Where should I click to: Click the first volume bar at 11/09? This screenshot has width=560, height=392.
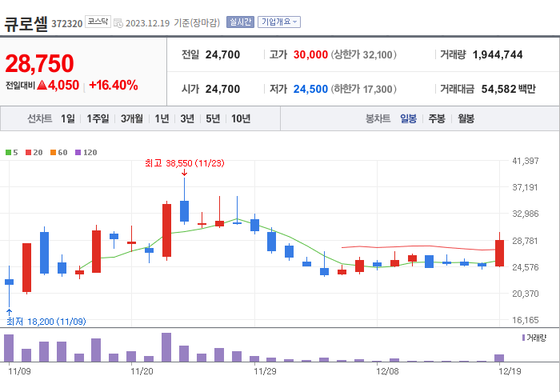(x=9, y=348)
